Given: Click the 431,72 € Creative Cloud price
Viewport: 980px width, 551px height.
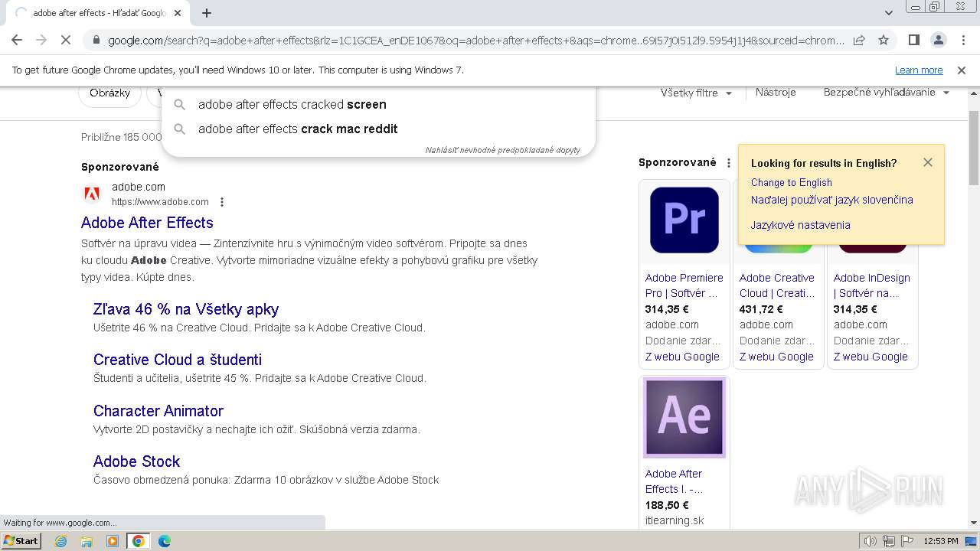Looking at the screenshot, I should [x=761, y=309].
